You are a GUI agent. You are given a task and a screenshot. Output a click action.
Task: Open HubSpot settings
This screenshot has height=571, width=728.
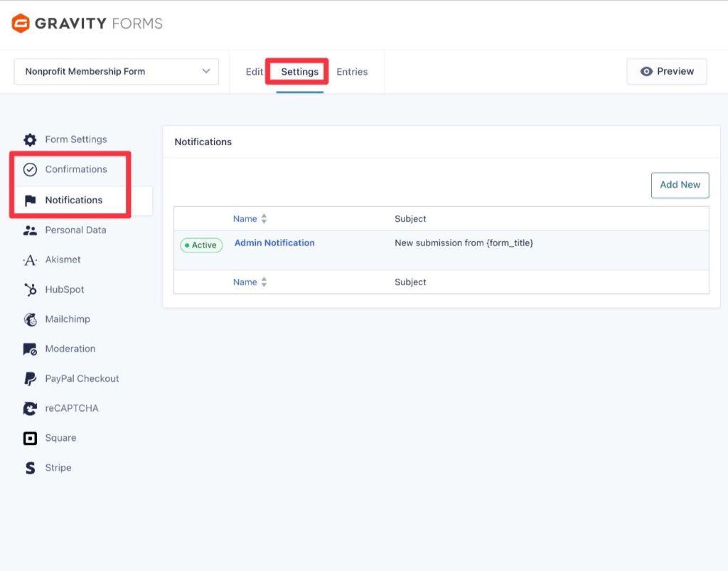[x=65, y=289]
